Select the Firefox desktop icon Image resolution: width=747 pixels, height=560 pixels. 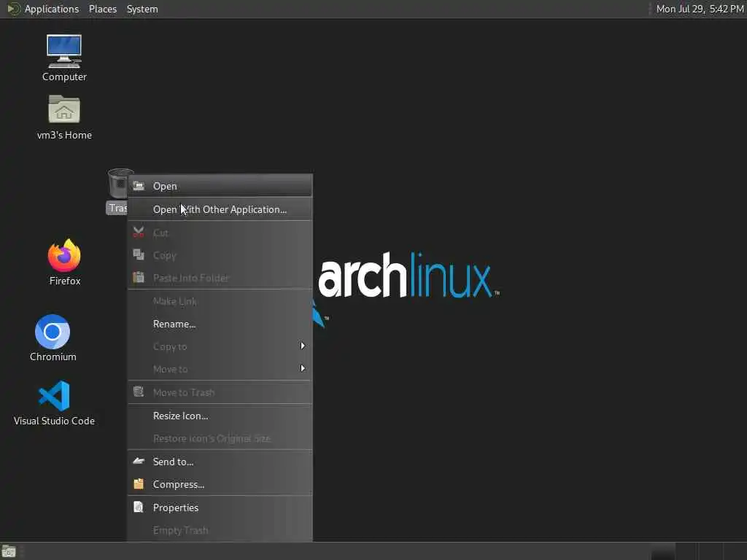click(64, 262)
